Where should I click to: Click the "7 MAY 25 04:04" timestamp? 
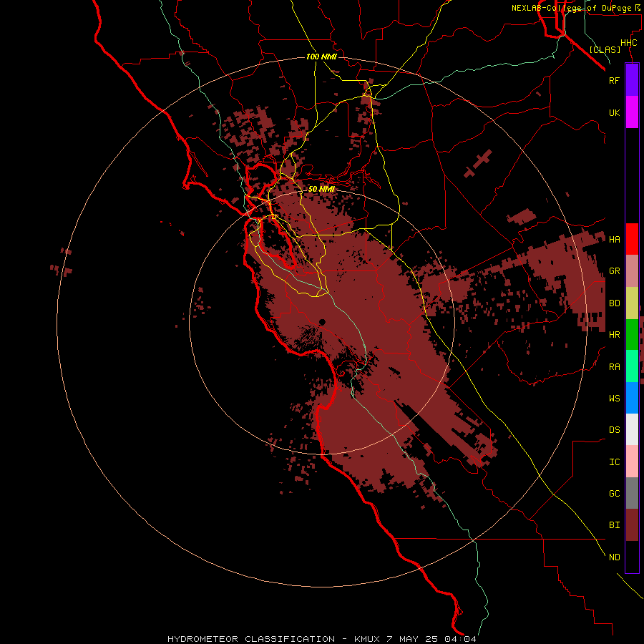click(431, 639)
